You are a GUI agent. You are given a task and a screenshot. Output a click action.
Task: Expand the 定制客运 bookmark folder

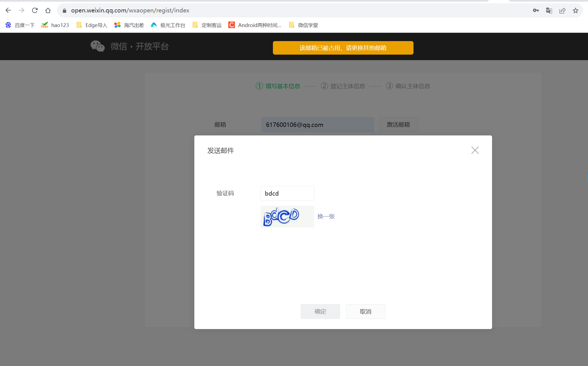point(207,25)
